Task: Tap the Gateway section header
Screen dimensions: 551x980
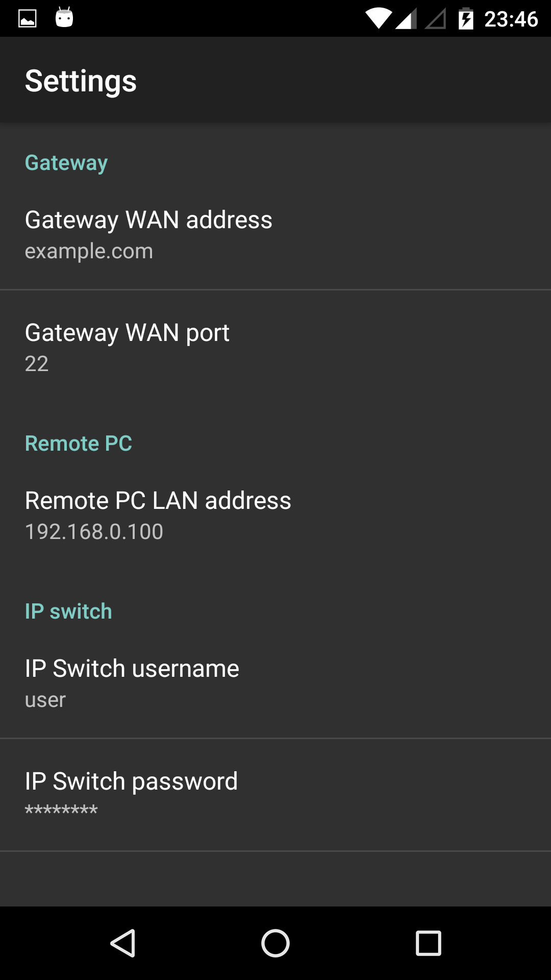Action: pos(66,163)
